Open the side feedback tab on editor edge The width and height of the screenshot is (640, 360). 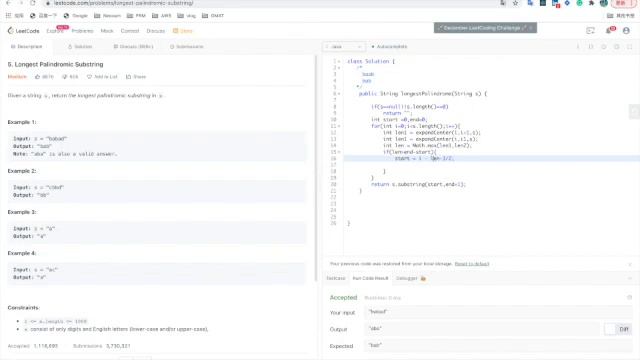(x=634, y=111)
